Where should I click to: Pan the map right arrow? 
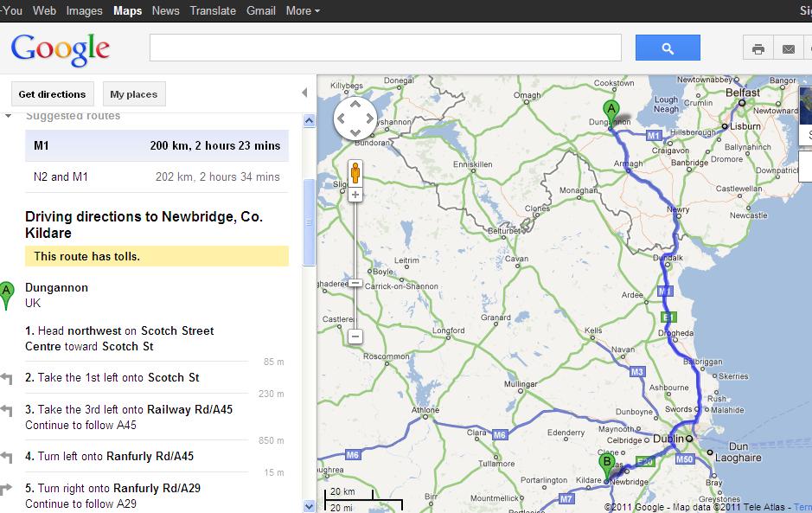pos(370,119)
